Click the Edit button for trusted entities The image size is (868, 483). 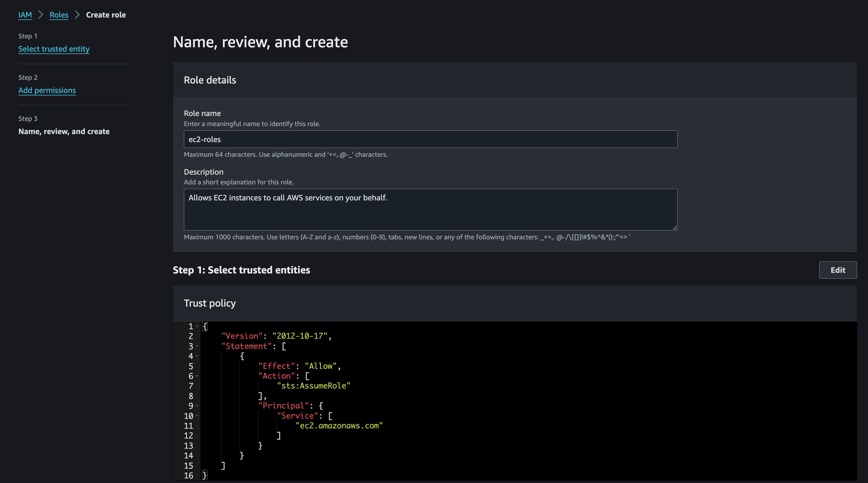click(838, 270)
